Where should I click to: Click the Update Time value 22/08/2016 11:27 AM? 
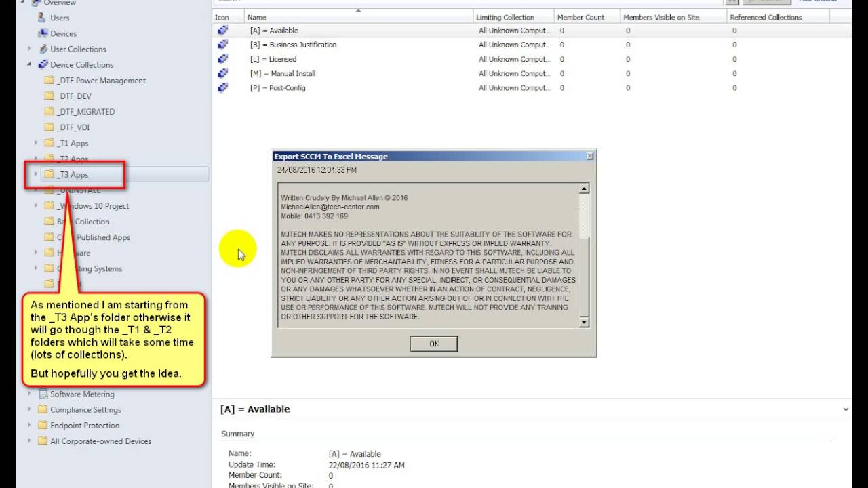pyautogui.click(x=366, y=465)
